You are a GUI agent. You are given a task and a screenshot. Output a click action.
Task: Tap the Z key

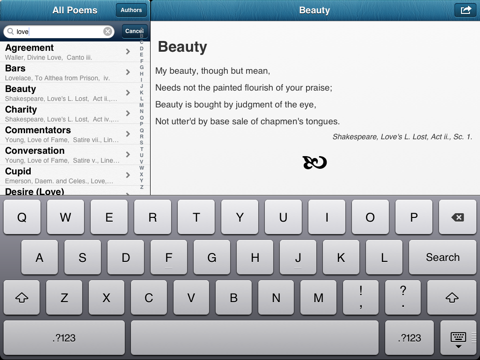[x=64, y=297]
